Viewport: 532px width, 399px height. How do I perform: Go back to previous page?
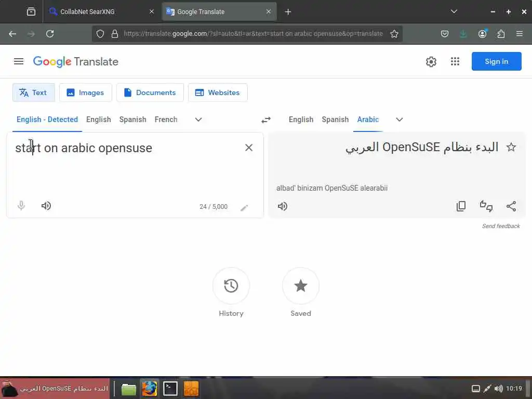point(12,34)
